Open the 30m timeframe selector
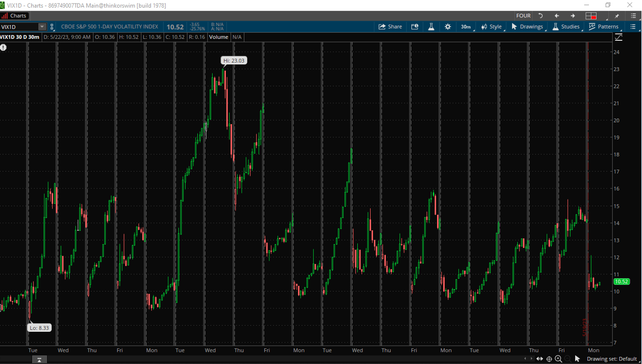Image resolution: width=642 pixels, height=364 pixels. (x=466, y=27)
